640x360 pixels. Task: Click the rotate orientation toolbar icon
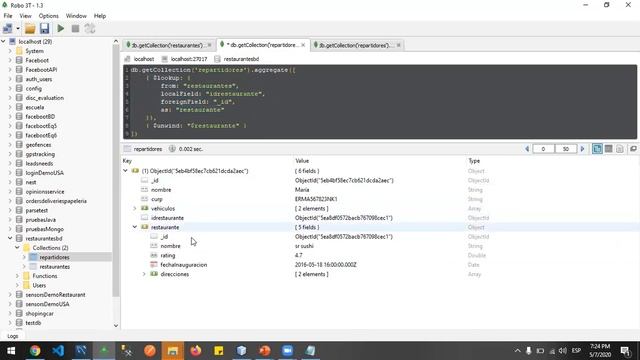90,29
